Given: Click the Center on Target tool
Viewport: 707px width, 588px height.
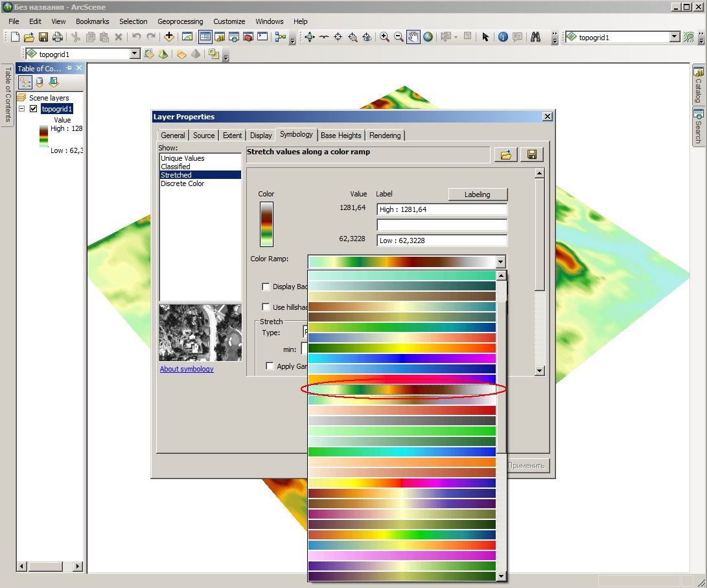Looking at the screenshot, I should pyautogui.click(x=338, y=37).
